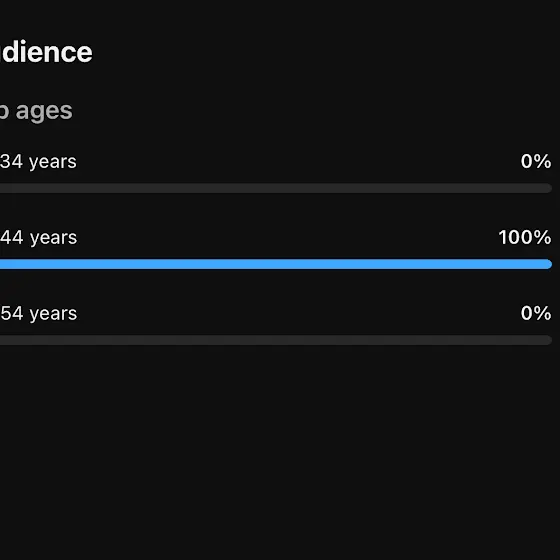The height and width of the screenshot is (560, 560).
Task: Click the word 'years' next to 54
Action: point(53,314)
